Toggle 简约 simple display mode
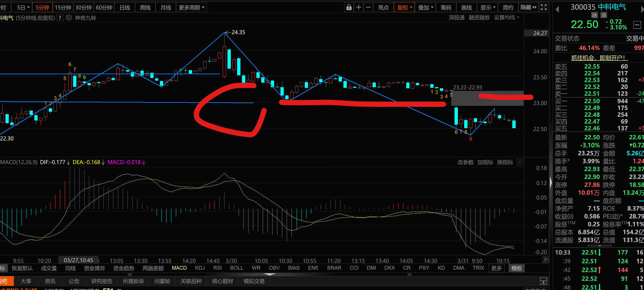This screenshot has height=290, width=644. [x=508, y=7]
